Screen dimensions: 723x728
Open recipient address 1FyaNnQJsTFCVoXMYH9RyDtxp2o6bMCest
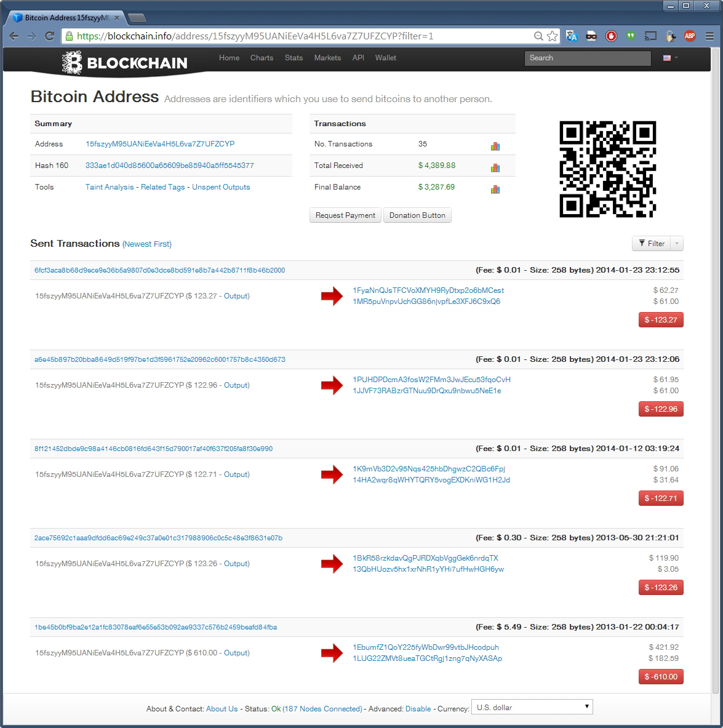(428, 290)
